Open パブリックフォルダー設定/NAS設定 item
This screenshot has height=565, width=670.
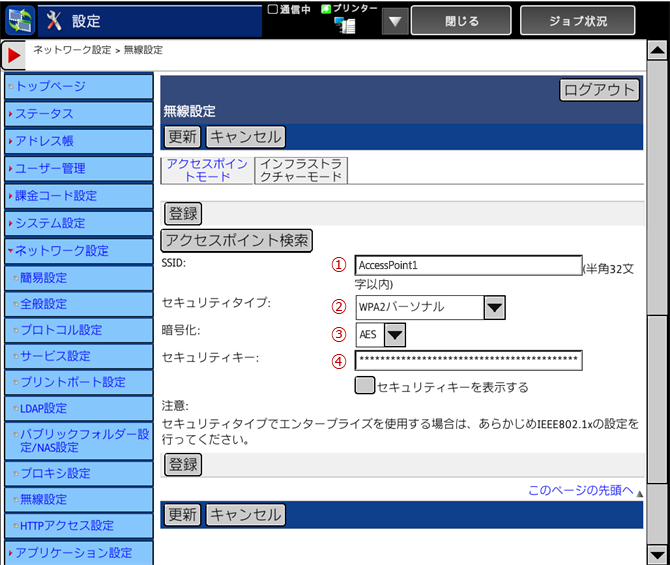pos(79,441)
